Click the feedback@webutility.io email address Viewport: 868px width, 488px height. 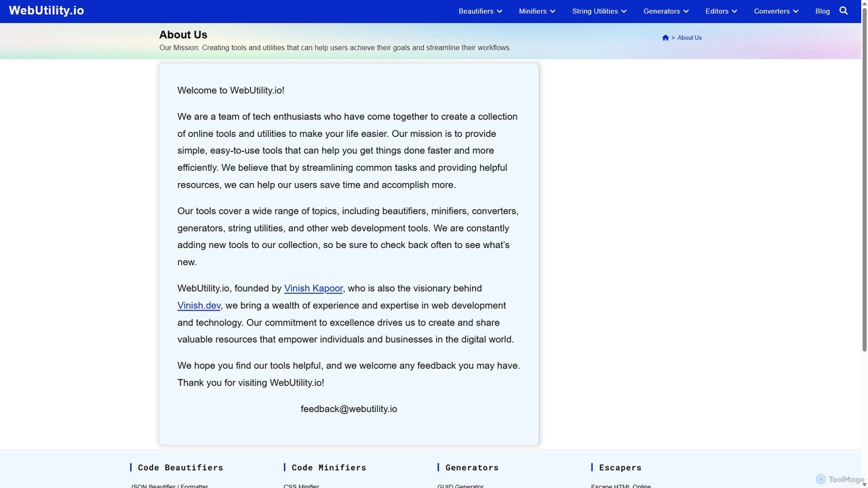pyautogui.click(x=349, y=409)
